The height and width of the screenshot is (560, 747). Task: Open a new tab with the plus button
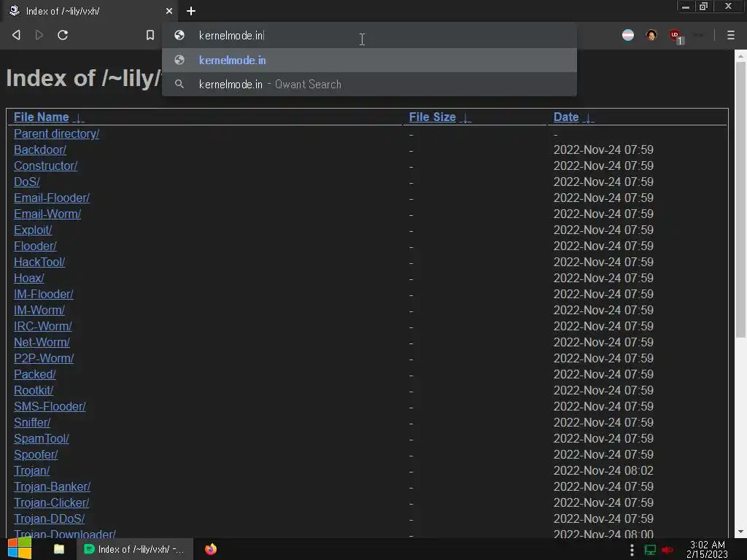tap(191, 11)
